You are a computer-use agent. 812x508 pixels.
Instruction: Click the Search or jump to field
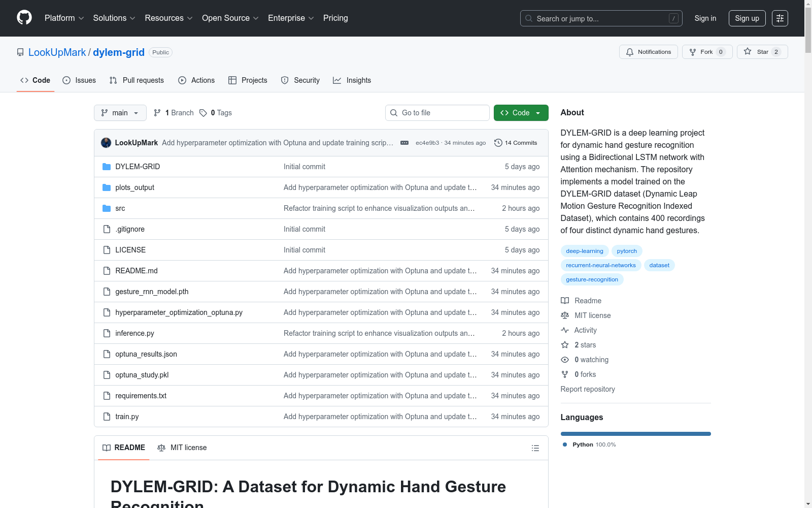(601, 18)
